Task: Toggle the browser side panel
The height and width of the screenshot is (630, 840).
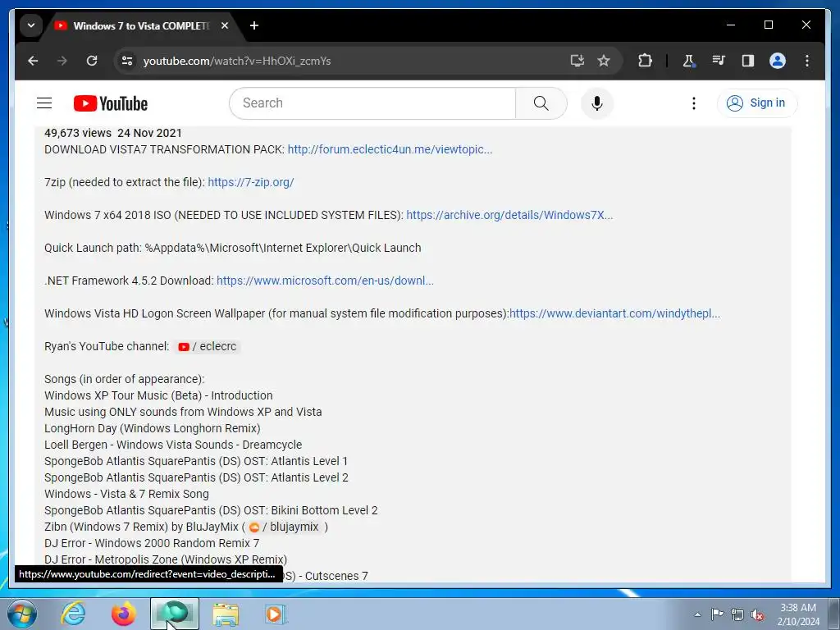Action: click(x=748, y=61)
